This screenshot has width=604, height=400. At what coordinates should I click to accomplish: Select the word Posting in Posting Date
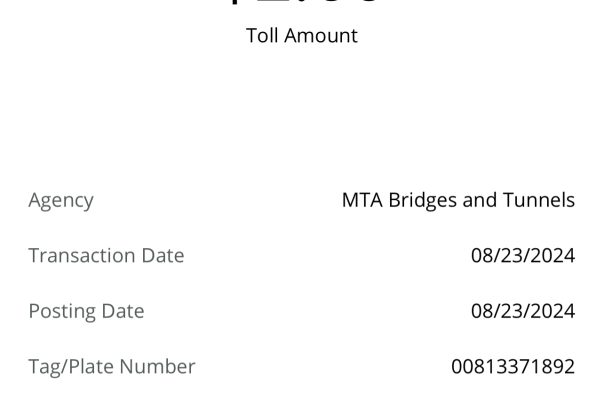(x=62, y=311)
